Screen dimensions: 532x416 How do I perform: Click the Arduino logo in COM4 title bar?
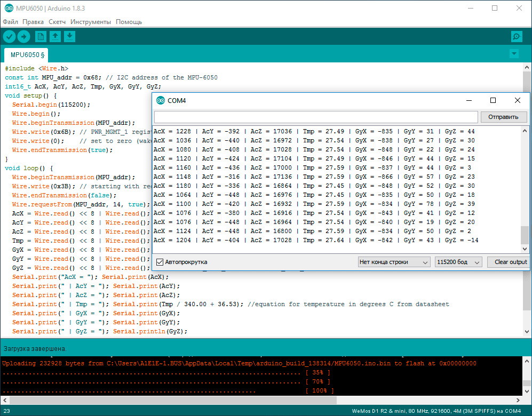[x=160, y=100]
